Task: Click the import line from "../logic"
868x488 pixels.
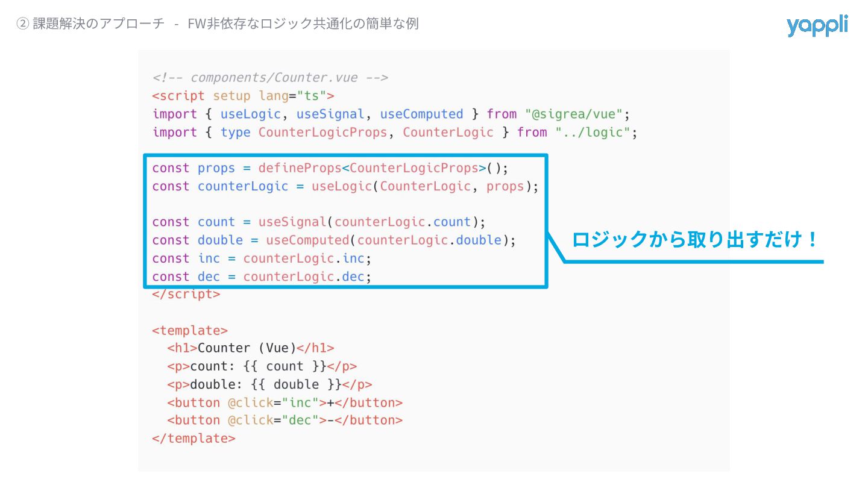Action: pyautogui.click(x=395, y=132)
